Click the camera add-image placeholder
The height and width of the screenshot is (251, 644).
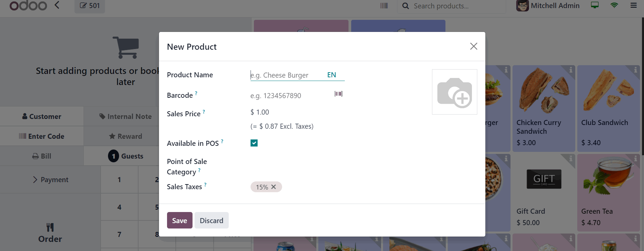[x=454, y=92]
